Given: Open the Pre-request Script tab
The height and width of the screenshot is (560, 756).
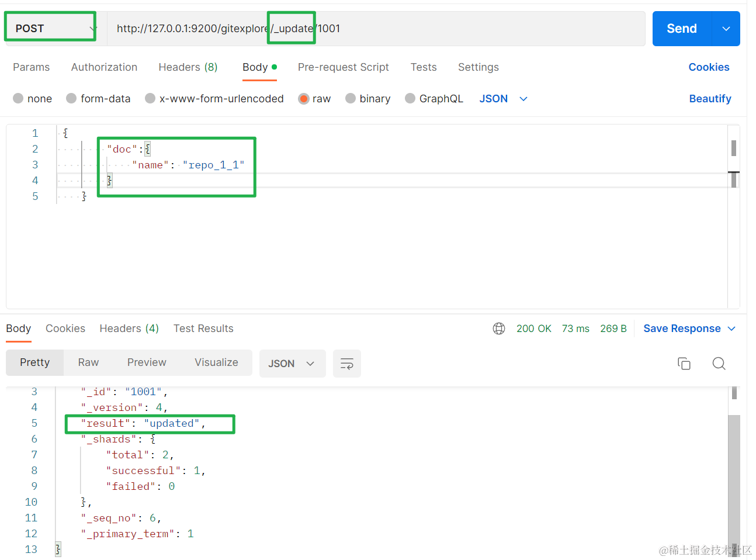Looking at the screenshot, I should click(x=344, y=67).
